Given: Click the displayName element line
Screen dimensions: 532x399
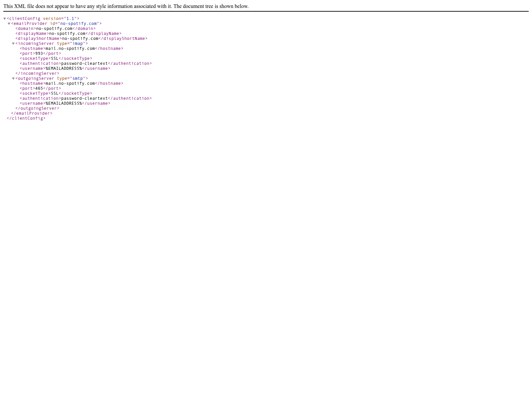Looking at the screenshot, I should click(x=68, y=34).
